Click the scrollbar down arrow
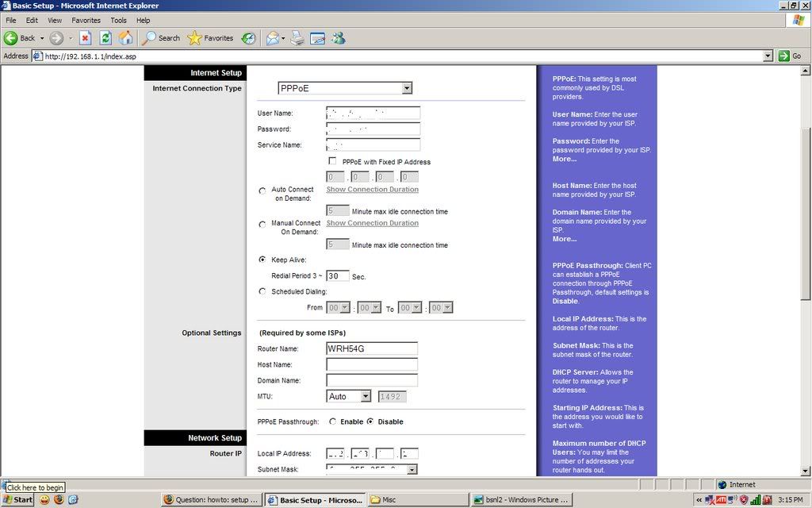The height and width of the screenshot is (508, 812). (806, 471)
